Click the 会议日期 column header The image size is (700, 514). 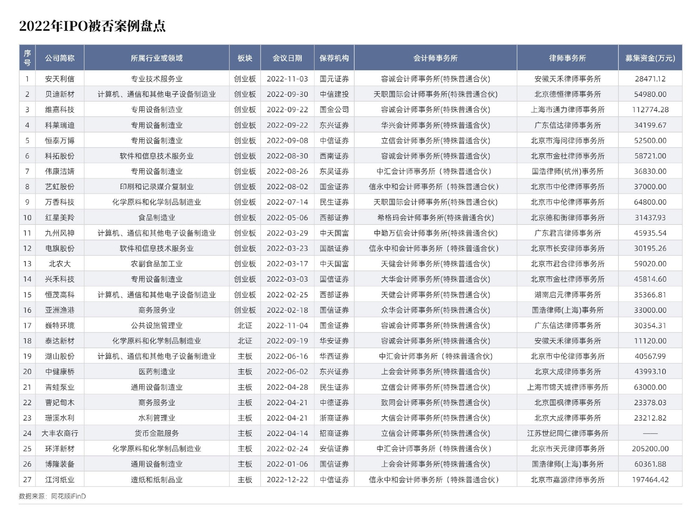click(x=288, y=58)
